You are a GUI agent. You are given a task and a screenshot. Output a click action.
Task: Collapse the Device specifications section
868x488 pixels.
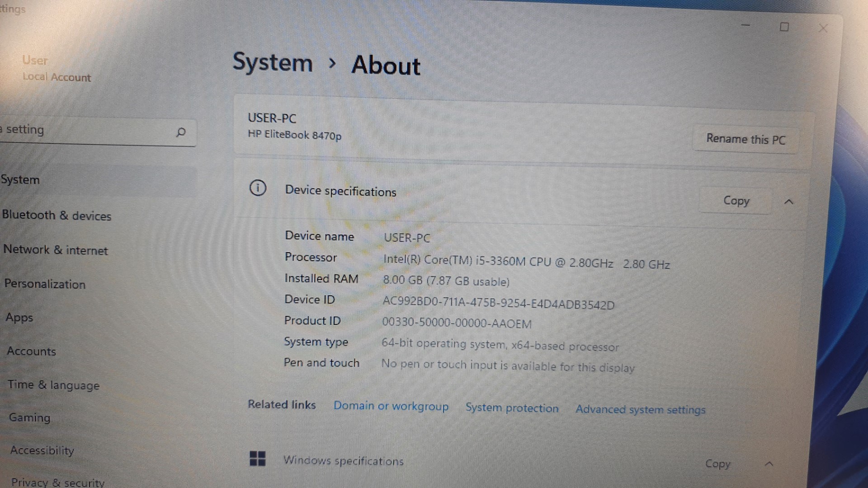pyautogui.click(x=789, y=202)
